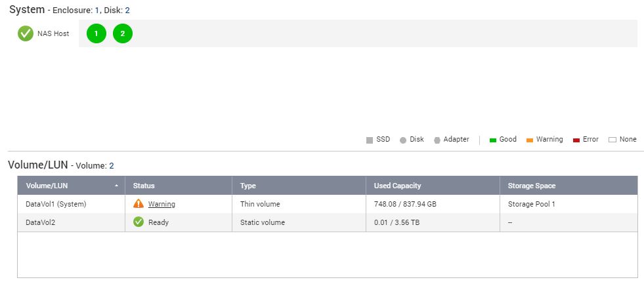Click the Status column header

coord(144,186)
